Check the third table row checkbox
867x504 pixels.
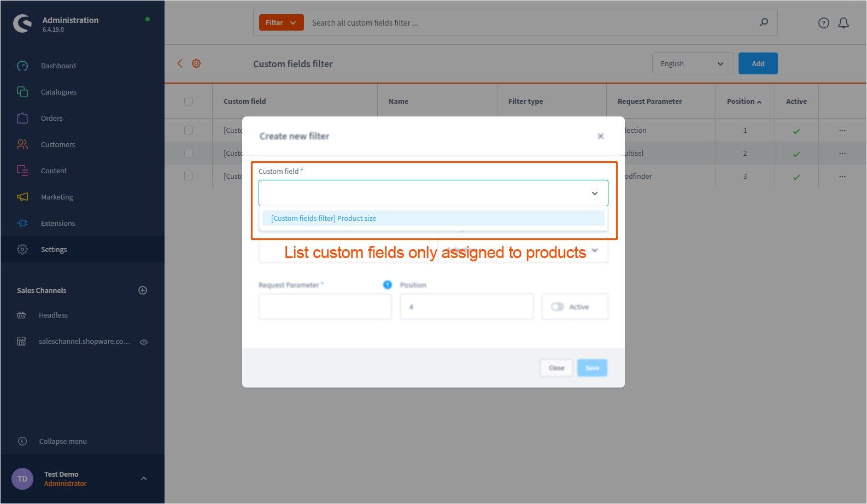pyautogui.click(x=189, y=176)
